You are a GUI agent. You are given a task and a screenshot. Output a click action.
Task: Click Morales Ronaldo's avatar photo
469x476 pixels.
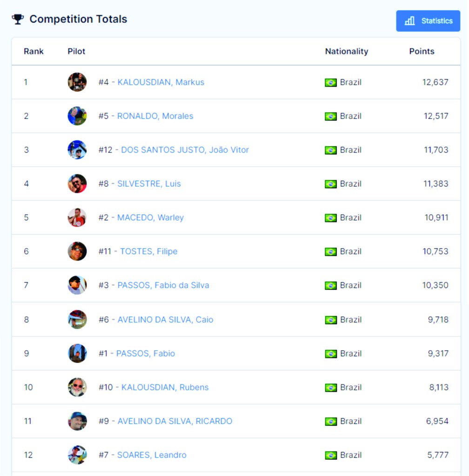click(77, 116)
